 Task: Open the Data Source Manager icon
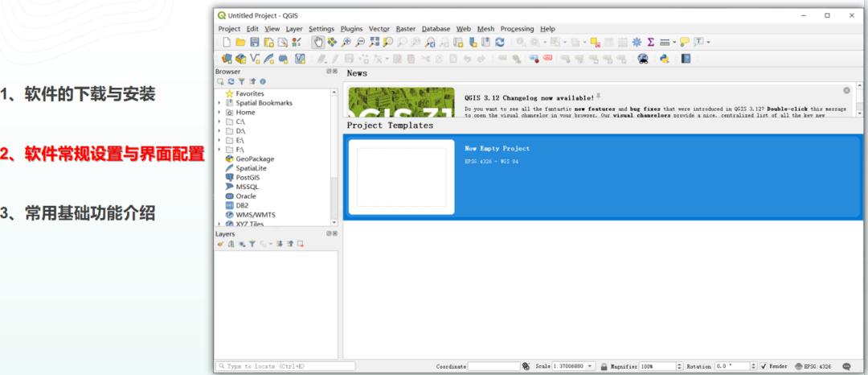(x=227, y=58)
